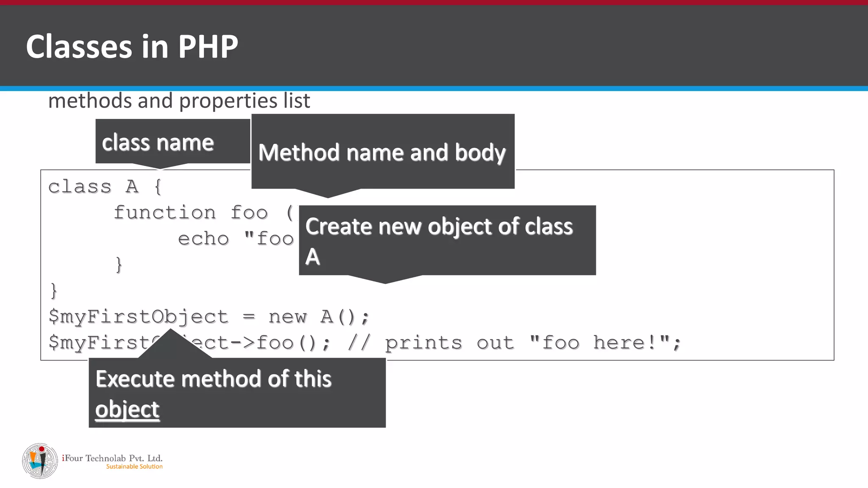868x488 pixels.
Task: Click the iFour Technolab circular logo
Action: pos(40,461)
